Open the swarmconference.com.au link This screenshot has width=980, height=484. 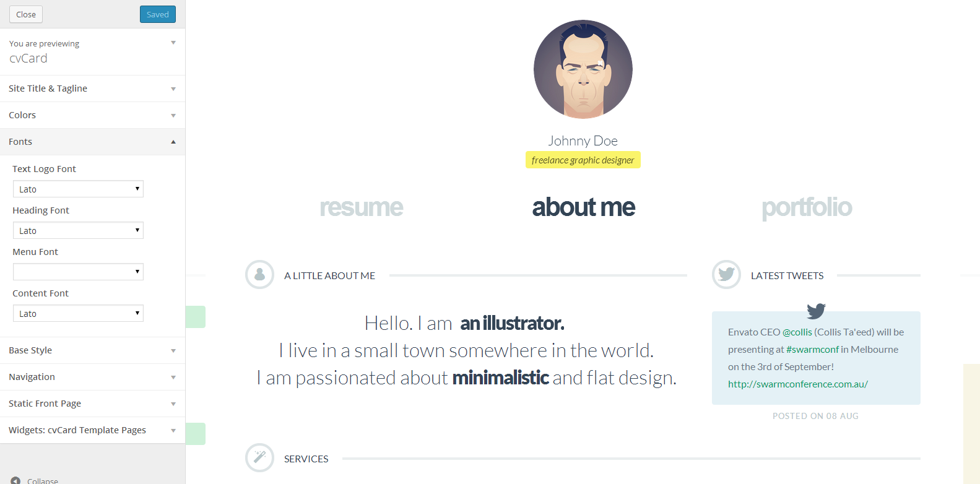(797, 384)
